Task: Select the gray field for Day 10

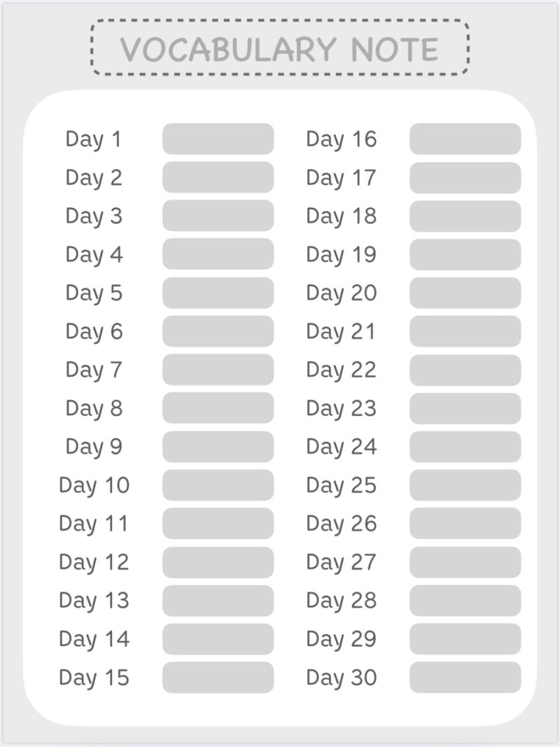Action: [x=218, y=484]
